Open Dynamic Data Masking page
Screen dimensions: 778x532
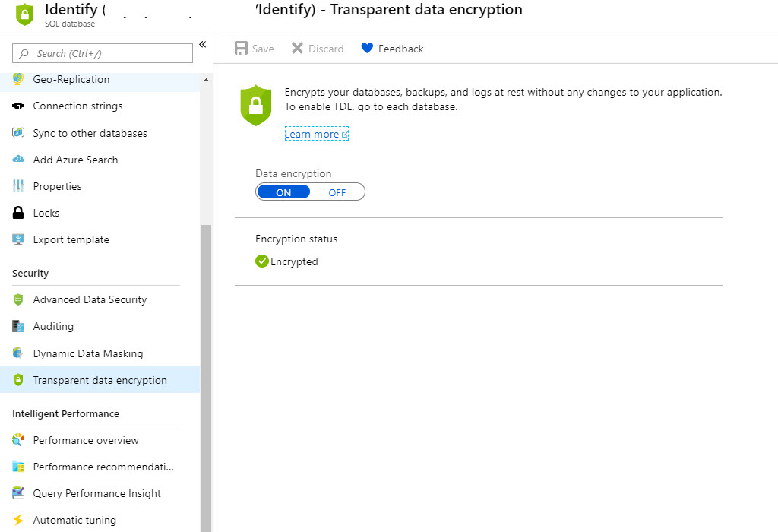point(87,353)
